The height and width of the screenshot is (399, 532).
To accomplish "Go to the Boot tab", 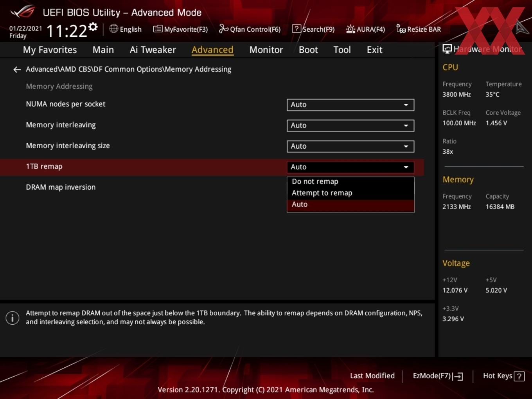I will pyautogui.click(x=308, y=50).
